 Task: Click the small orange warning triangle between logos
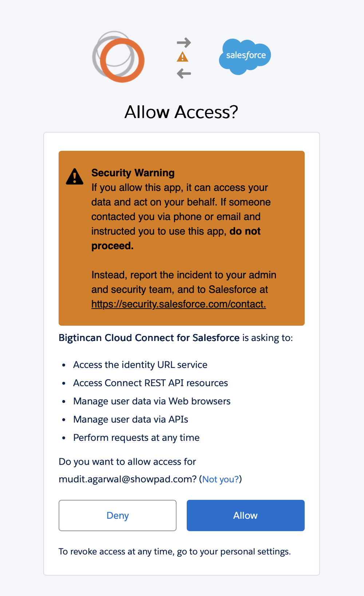[182, 57]
